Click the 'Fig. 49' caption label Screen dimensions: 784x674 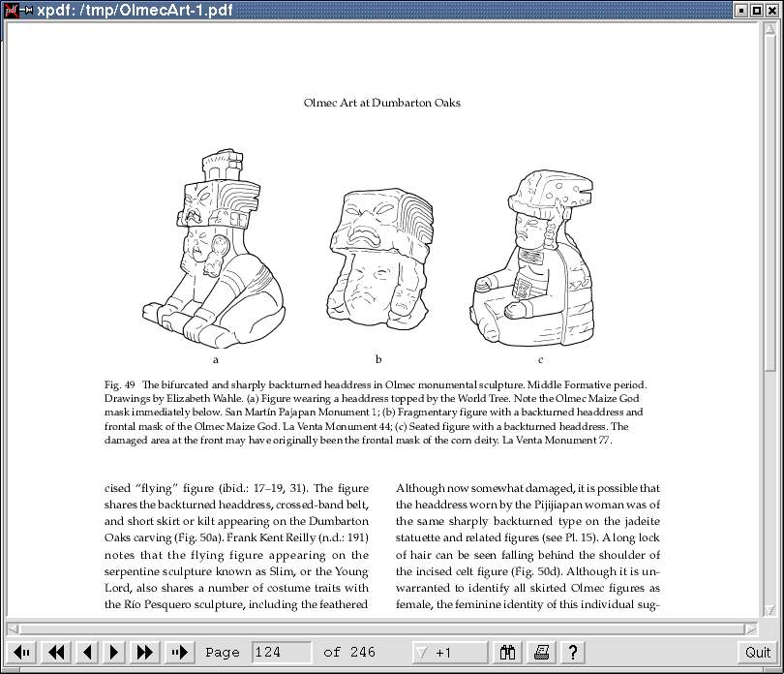tap(119, 384)
